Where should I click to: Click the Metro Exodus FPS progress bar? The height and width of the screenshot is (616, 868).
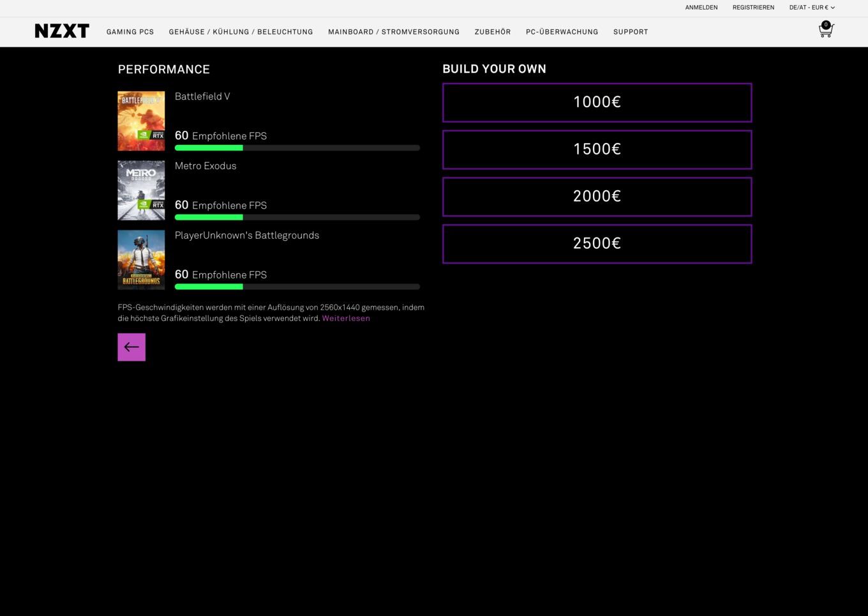point(297,217)
